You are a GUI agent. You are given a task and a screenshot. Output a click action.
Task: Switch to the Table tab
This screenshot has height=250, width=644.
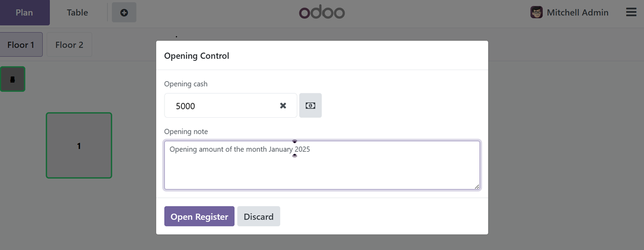coord(77,13)
